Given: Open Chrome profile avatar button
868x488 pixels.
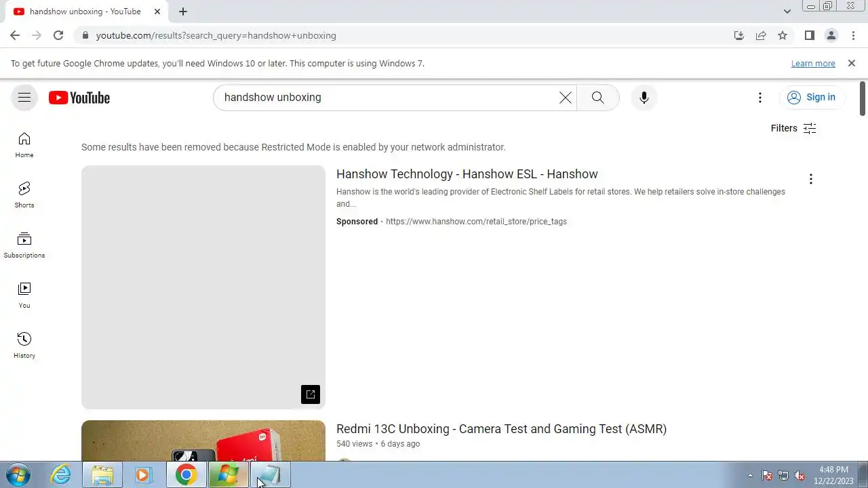Looking at the screenshot, I should tap(831, 35).
